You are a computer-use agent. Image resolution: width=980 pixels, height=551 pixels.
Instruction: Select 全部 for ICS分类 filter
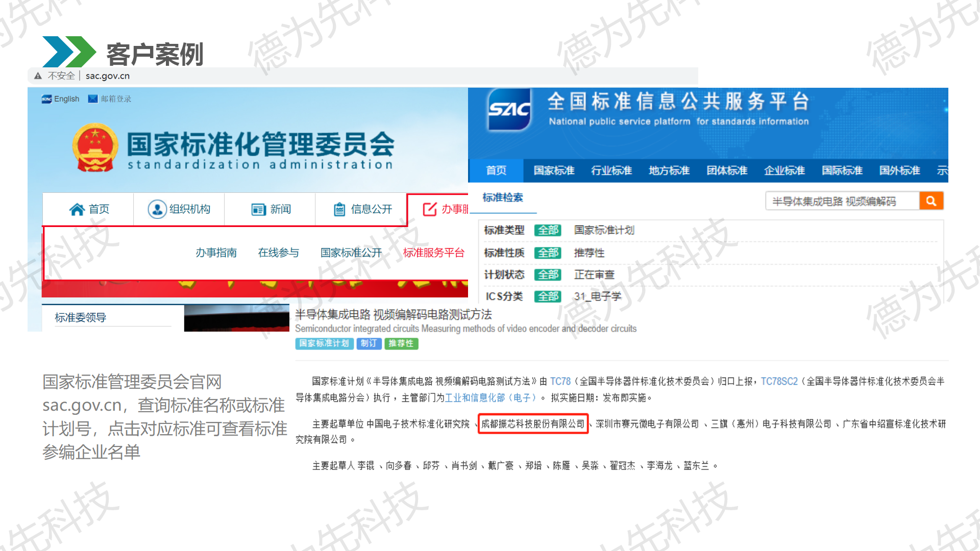(548, 296)
